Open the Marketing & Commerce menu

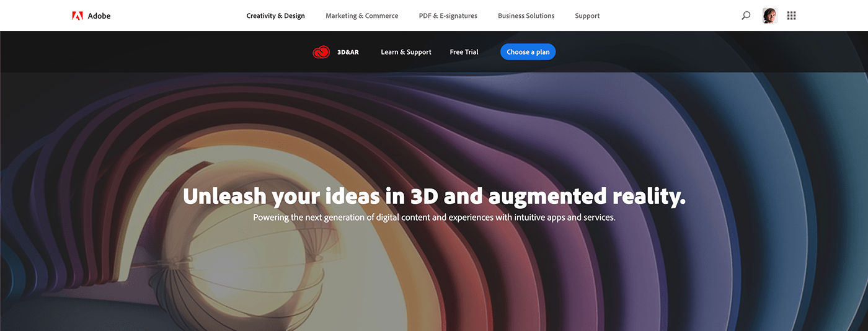362,15
